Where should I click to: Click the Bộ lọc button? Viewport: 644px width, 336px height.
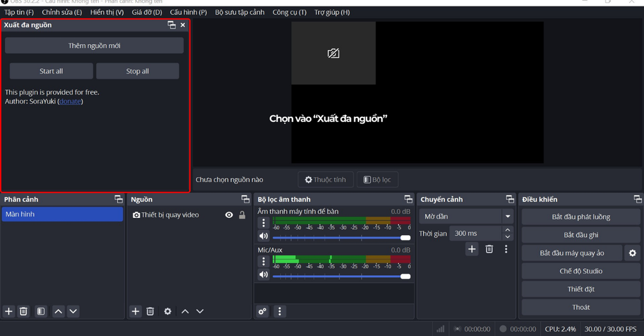click(377, 180)
